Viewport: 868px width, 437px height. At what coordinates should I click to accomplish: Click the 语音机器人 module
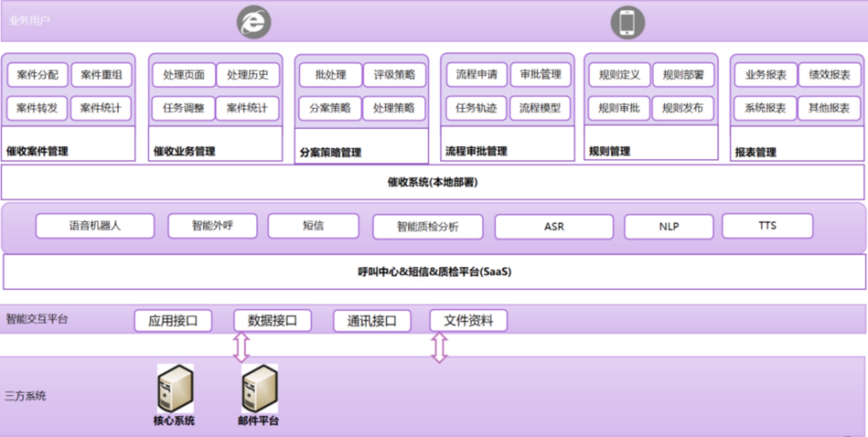(x=95, y=226)
